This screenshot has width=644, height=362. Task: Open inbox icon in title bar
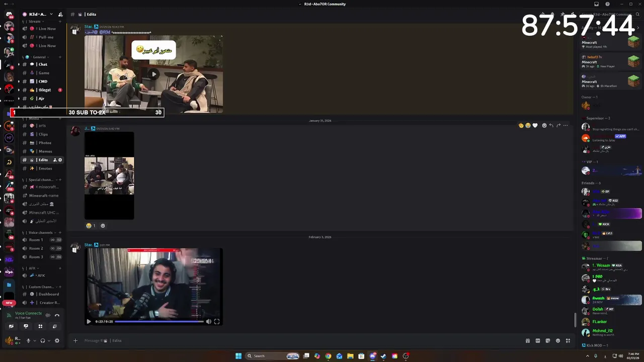coord(597,4)
